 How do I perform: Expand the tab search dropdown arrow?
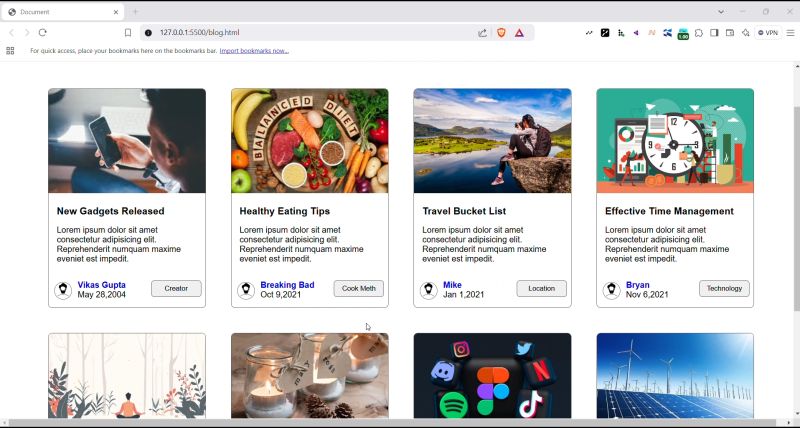(721, 12)
